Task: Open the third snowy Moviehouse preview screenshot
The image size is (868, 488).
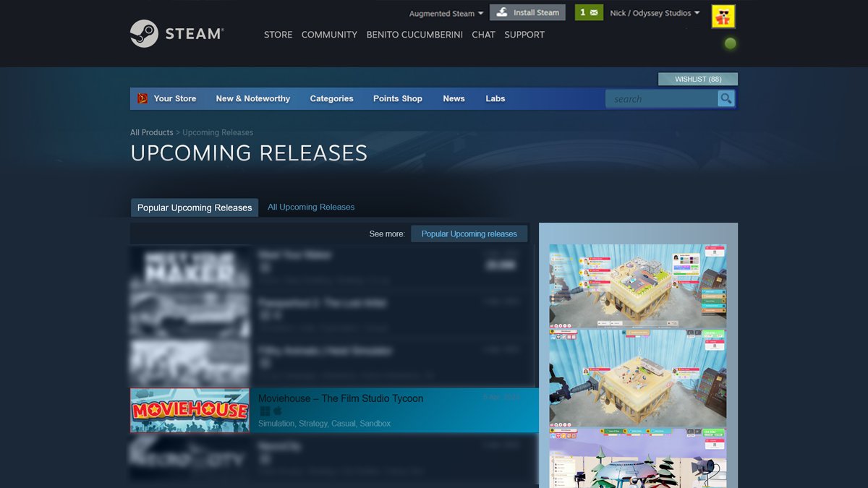Action: click(x=637, y=457)
